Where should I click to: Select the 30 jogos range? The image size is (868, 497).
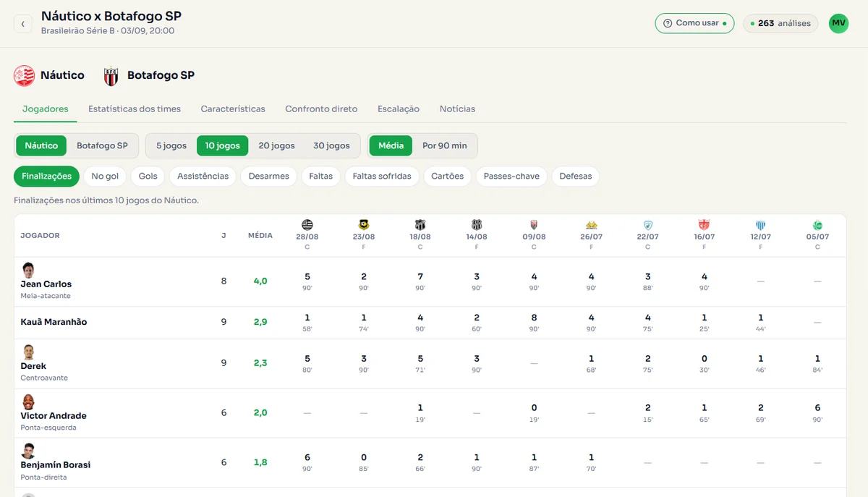331,145
